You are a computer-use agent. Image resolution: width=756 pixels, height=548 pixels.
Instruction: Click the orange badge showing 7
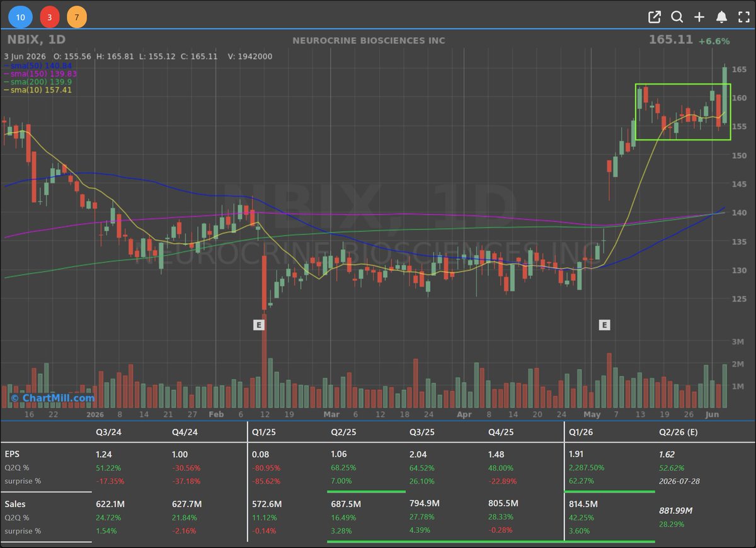[x=77, y=17]
